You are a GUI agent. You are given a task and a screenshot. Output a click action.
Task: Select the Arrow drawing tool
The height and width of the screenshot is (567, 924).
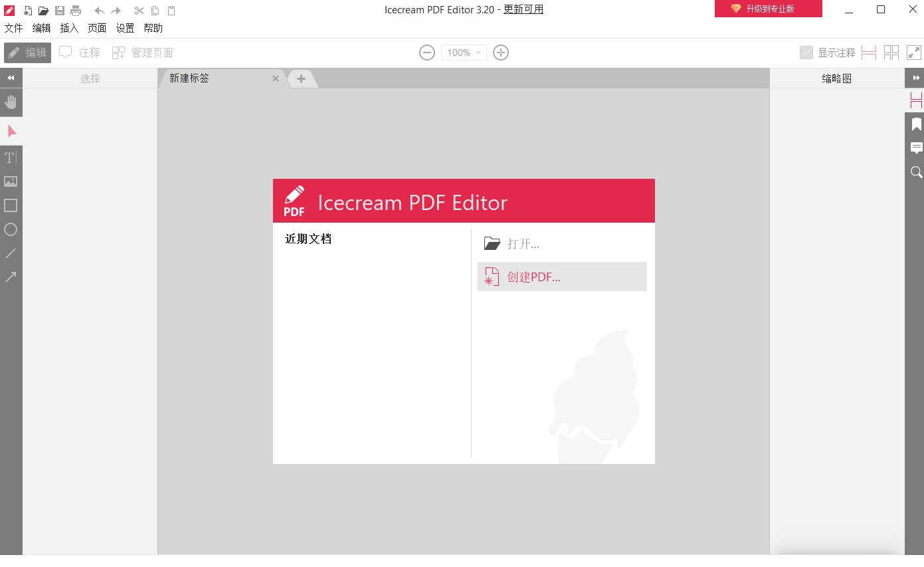coord(11,277)
